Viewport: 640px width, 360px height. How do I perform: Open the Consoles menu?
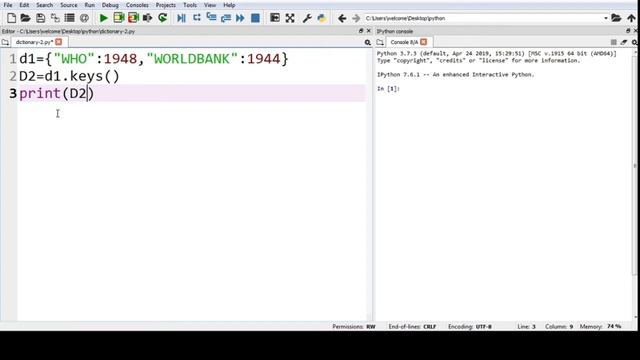click(137, 5)
